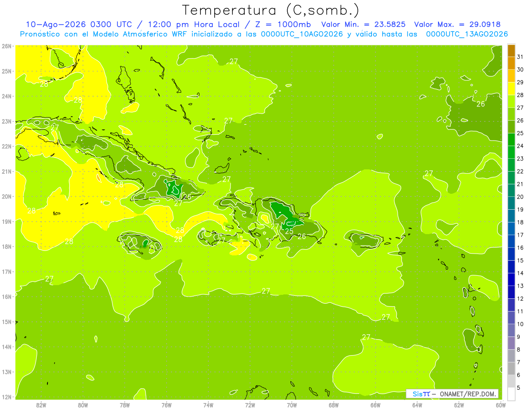Click the "17N" latitude axis label

click(7, 271)
